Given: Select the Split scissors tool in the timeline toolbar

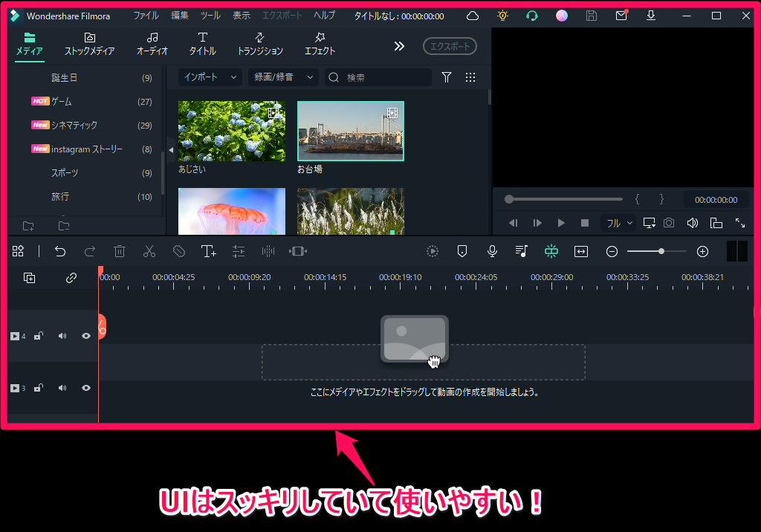Looking at the screenshot, I should (149, 251).
